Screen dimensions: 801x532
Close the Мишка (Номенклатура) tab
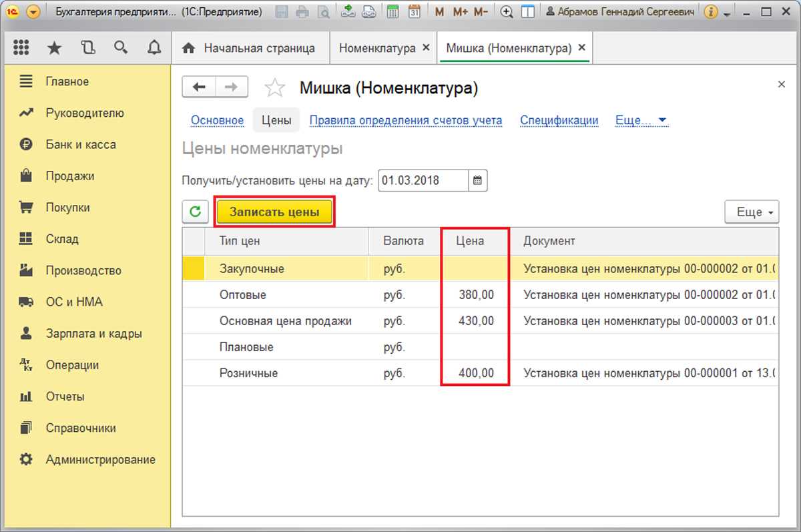581,48
